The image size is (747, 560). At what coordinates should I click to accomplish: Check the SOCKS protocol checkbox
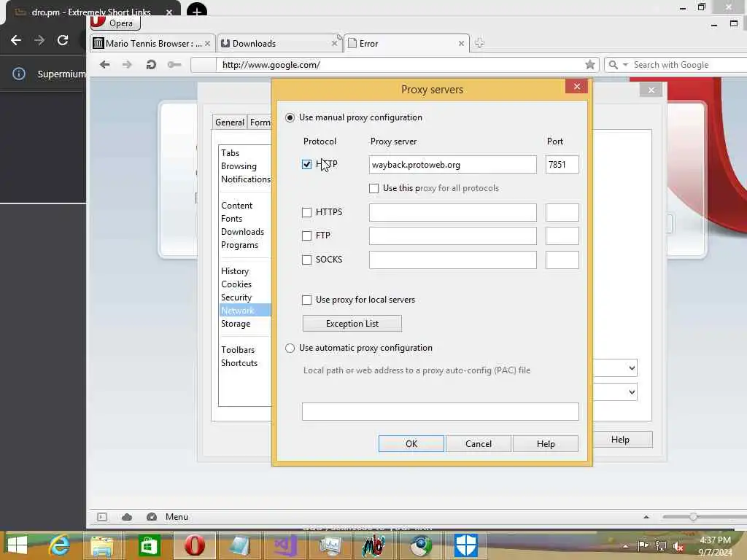[307, 260]
